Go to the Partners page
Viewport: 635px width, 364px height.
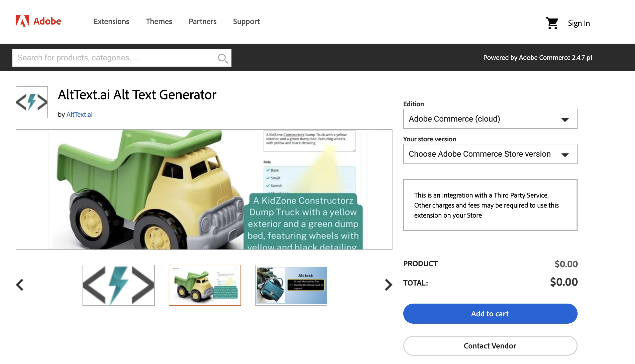click(x=203, y=22)
